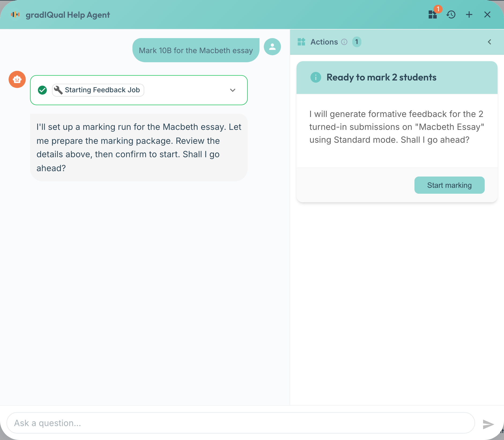Click the user avatar icon

(272, 47)
